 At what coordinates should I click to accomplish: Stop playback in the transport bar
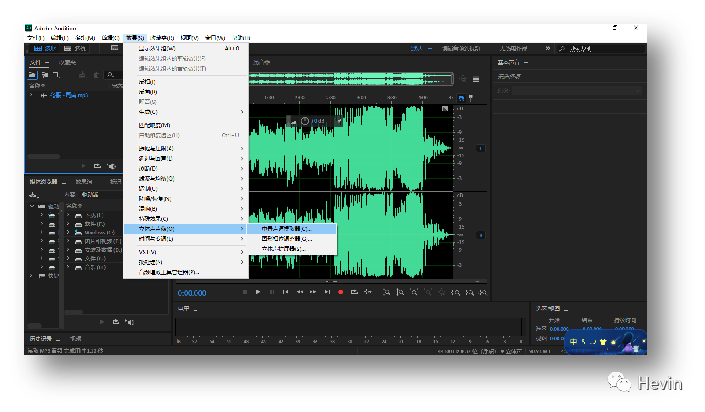245,292
